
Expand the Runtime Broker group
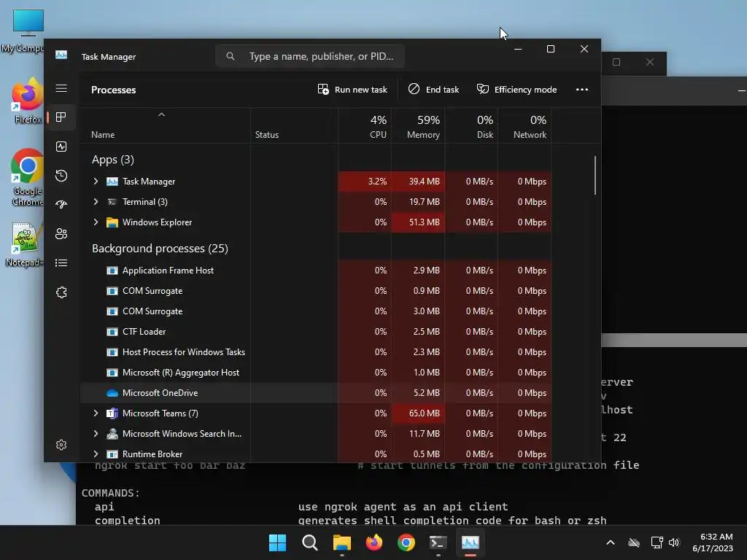[x=96, y=454]
